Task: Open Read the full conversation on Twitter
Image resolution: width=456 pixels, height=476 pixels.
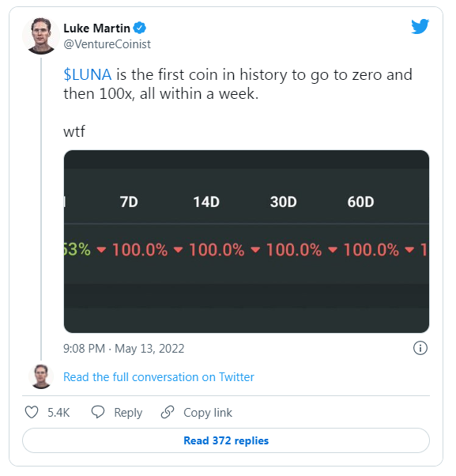Action: tap(159, 377)
